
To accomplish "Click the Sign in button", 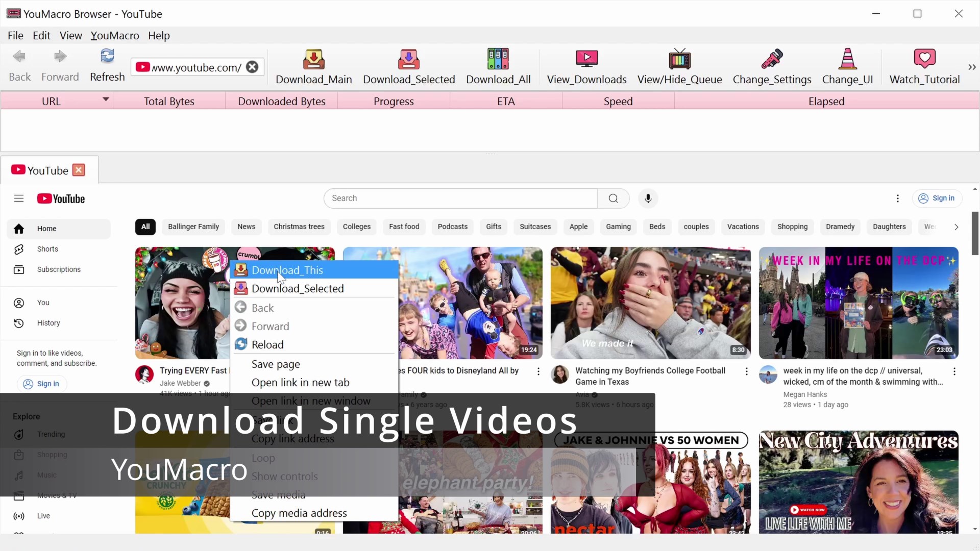I will (x=937, y=198).
